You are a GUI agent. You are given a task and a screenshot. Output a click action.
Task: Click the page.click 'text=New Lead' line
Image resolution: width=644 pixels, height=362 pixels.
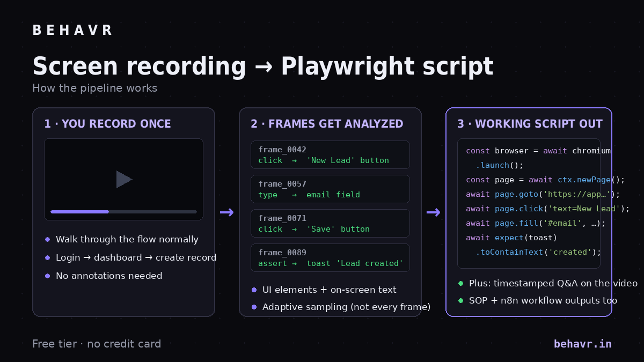(x=548, y=209)
